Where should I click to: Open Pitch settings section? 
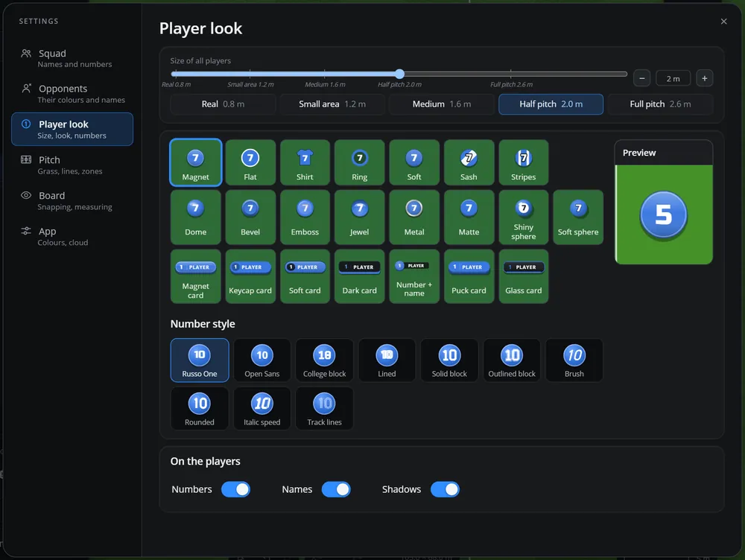(72, 165)
